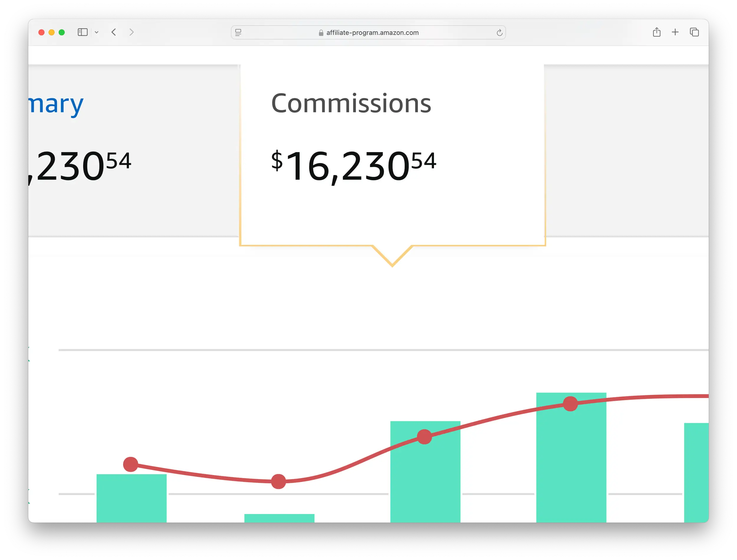The image size is (737, 560).
Task: Go back with the back arrow
Action: 114,32
